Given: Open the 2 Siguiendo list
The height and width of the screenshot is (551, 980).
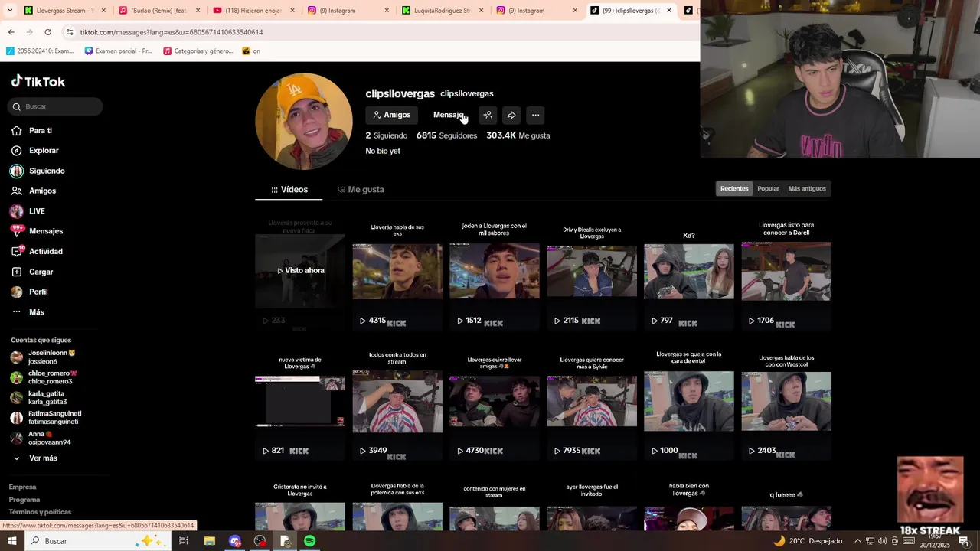Looking at the screenshot, I should click(387, 135).
